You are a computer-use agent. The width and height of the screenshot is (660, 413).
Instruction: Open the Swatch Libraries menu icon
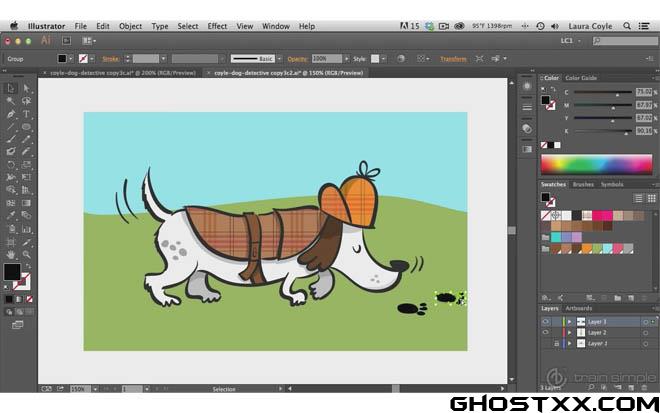tap(545, 298)
